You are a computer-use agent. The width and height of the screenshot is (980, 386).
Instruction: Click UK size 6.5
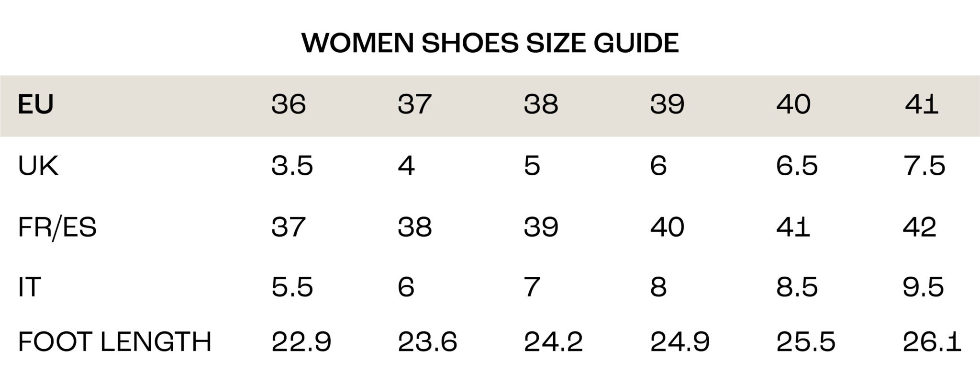point(797,166)
